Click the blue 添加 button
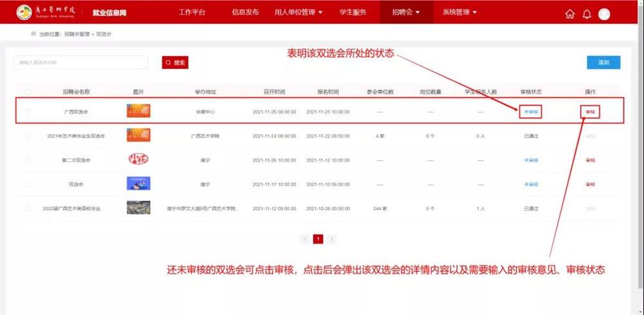 (x=603, y=62)
